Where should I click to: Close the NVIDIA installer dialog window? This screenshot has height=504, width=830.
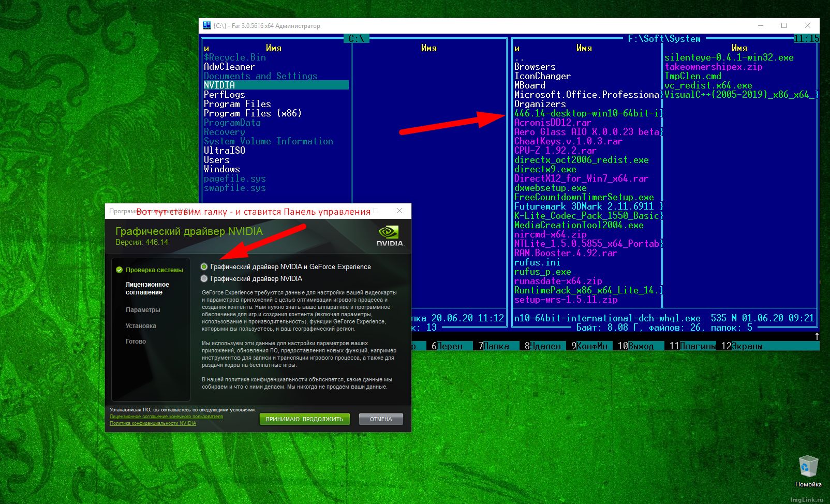click(399, 211)
